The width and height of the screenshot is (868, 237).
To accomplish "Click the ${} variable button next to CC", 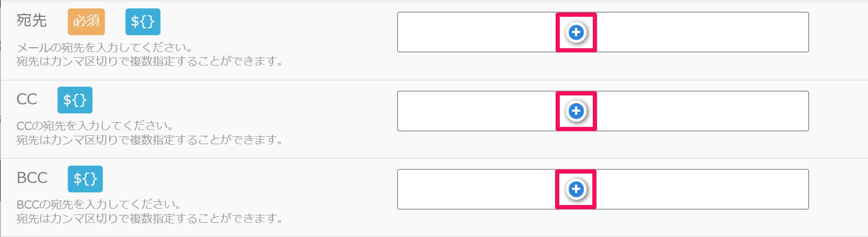I will (75, 100).
